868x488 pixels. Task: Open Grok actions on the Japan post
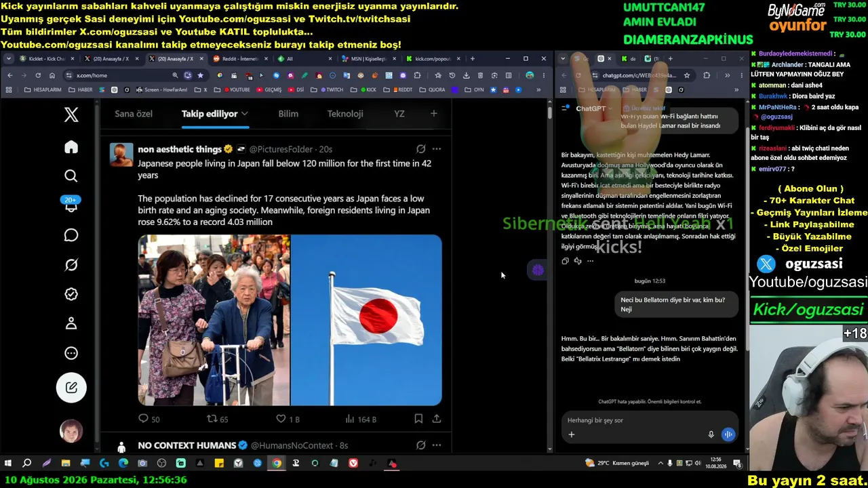pyautogui.click(x=421, y=149)
